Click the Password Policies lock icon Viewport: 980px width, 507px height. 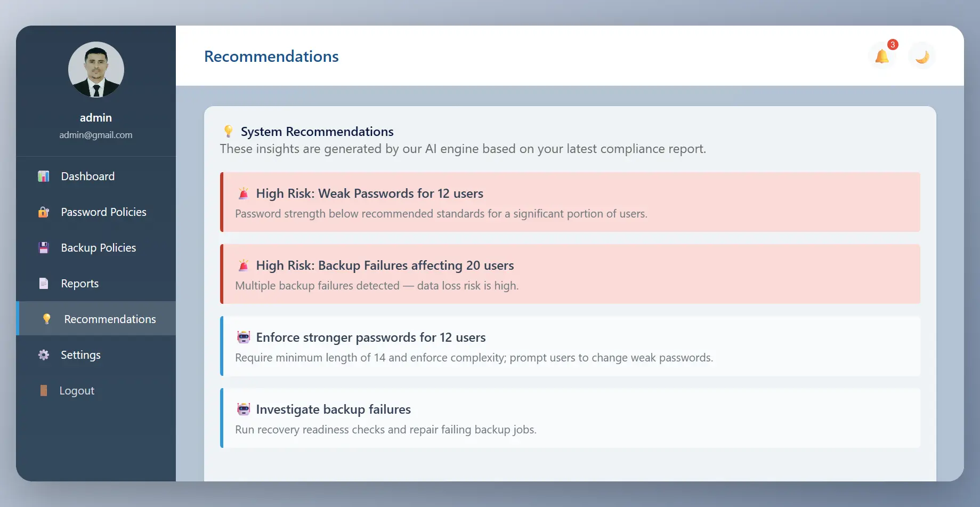(x=44, y=212)
